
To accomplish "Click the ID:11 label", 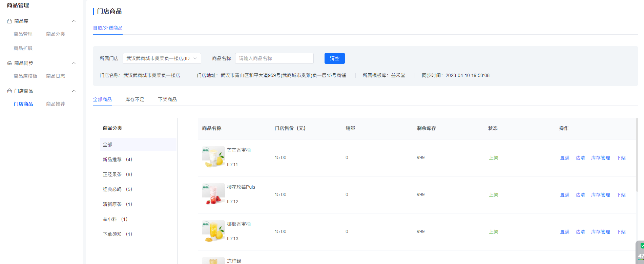I will (x=232, y=165).
